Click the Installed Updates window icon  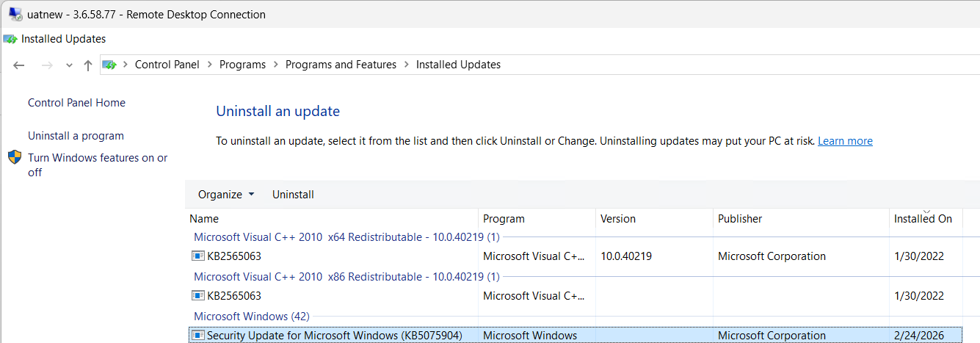click(x=10, y=39)
